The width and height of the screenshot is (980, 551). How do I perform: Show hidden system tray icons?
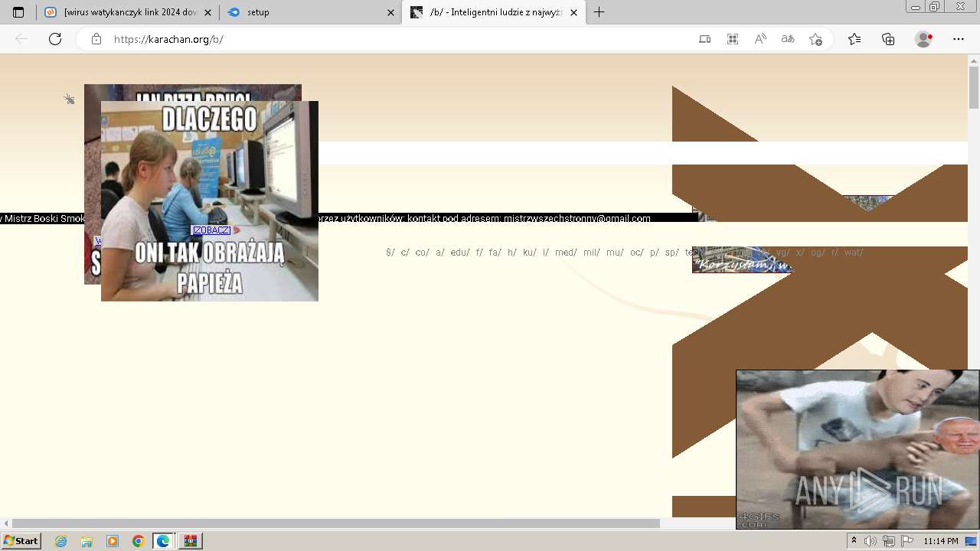tap(854, 541)
